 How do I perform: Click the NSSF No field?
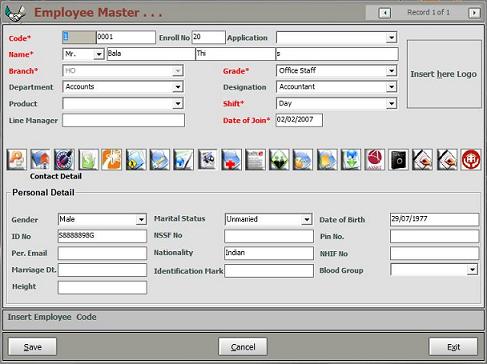point(269,236)
